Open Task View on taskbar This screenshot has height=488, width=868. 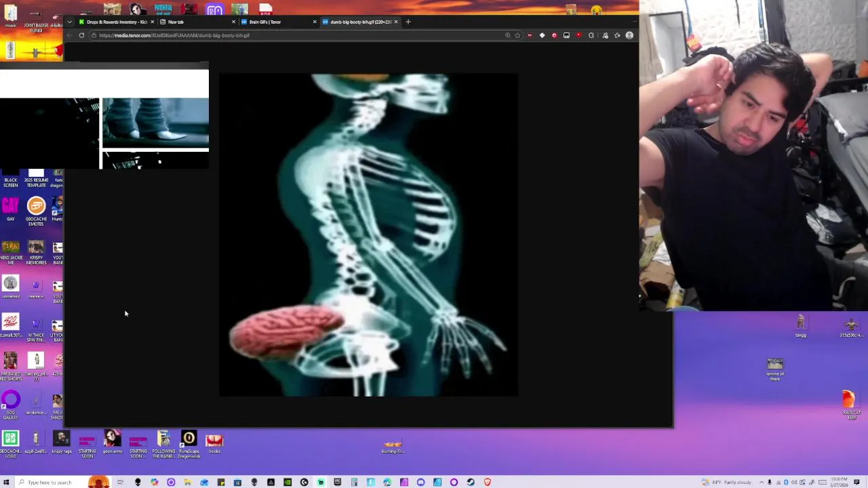coord(120,482)
